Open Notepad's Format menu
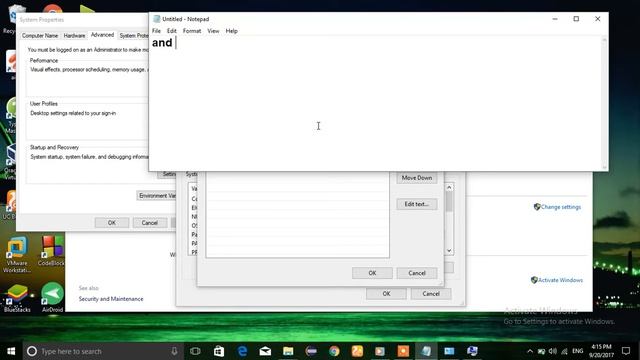640x360 pixels. 192,31
